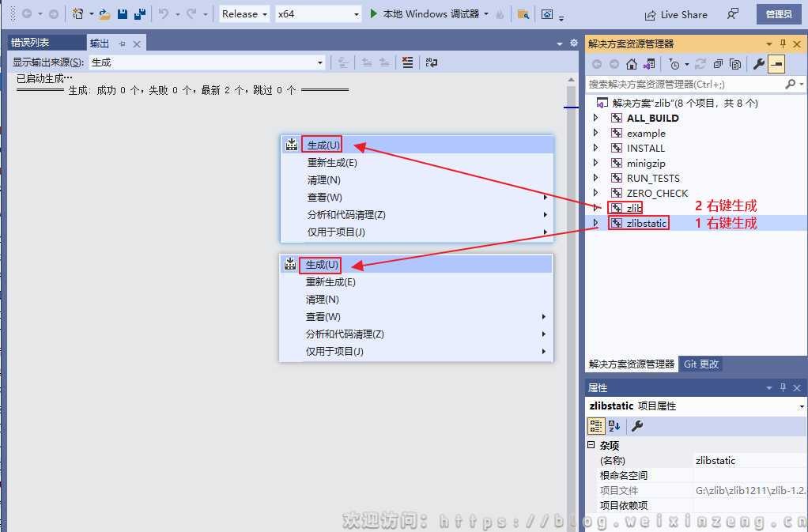Click Collapse All icon in Solution Explorer

click(718, 64)
